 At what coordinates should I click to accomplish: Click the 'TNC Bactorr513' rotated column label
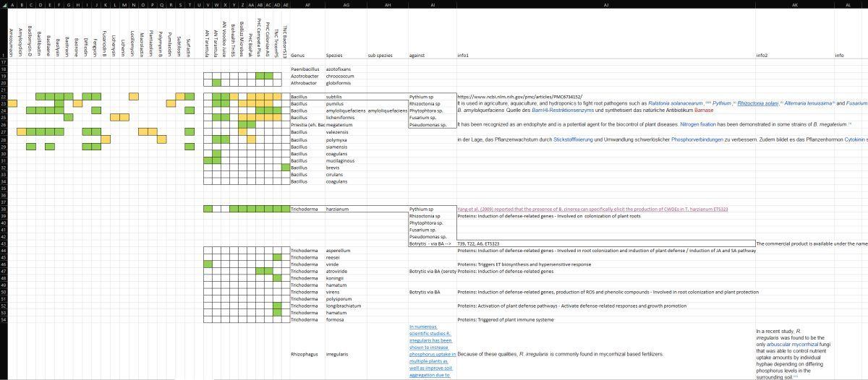(285, 41)
